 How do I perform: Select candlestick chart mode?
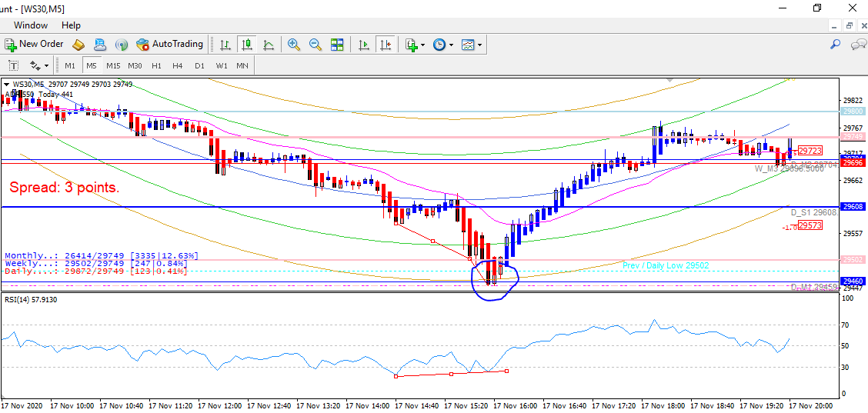246,45
